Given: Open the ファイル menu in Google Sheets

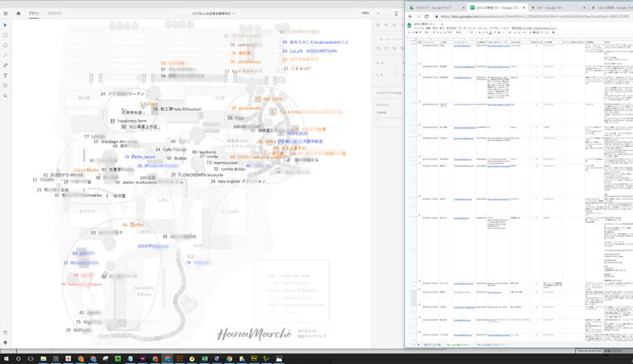Looking at the screenshot, I should pos(419,28).
